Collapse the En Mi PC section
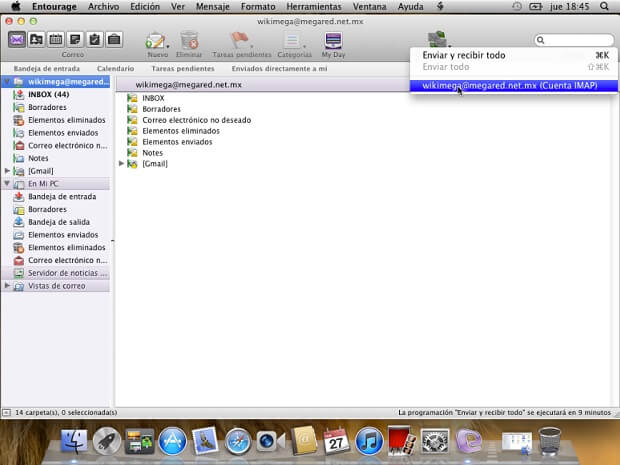The image size is (620, 465). [7, 183]
